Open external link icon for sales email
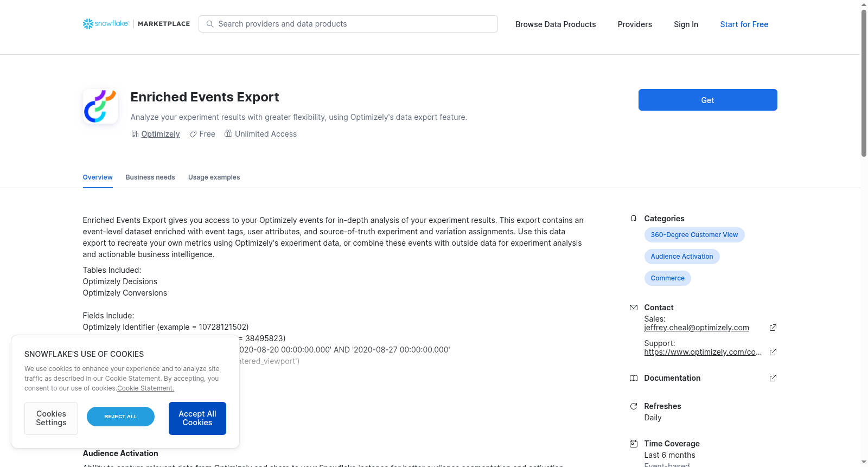Viewport: 868px width, 467px height. point(773,328)
